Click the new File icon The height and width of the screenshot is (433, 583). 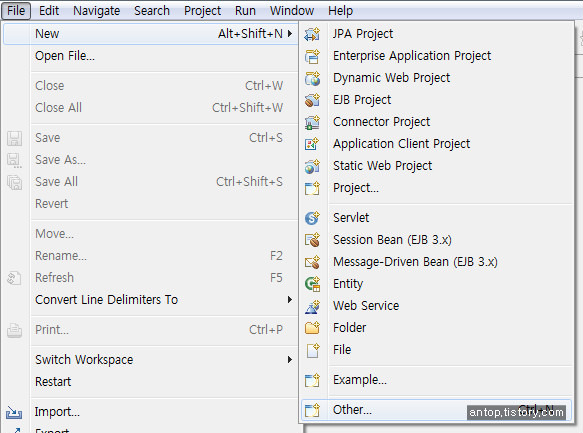[313, 350]
